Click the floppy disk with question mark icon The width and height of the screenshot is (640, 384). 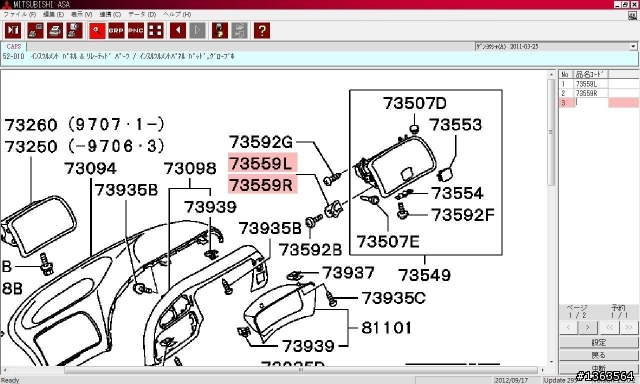tap(220, 31)
